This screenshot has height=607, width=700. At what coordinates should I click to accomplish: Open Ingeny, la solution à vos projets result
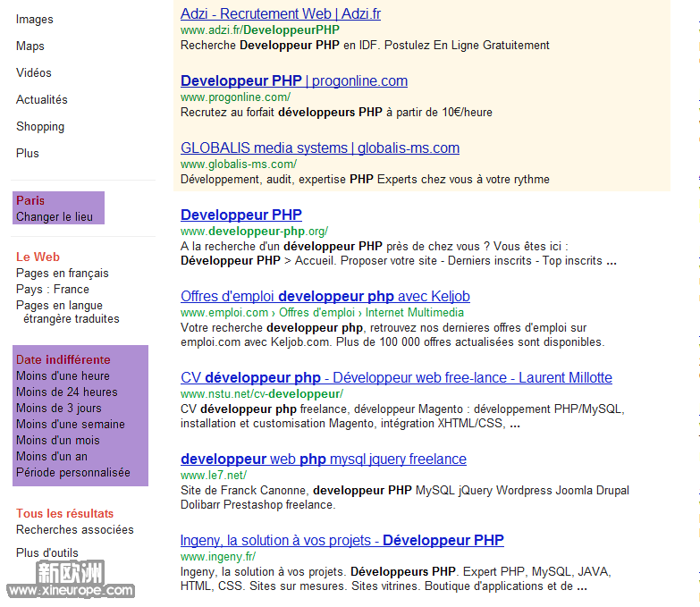point(342,540)
